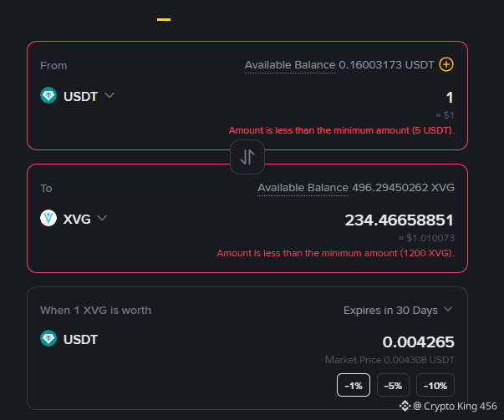Select the -5% price preset
Viewport: 504px width, 420px height.
click(393, 385)
